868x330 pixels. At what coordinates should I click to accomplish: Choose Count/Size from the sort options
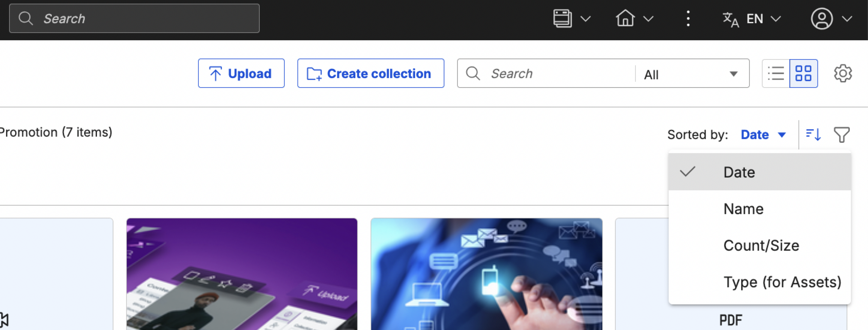click(761, 245)
